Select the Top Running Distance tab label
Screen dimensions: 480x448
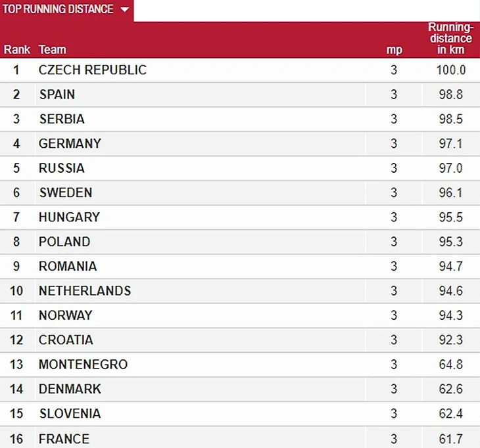58,10
